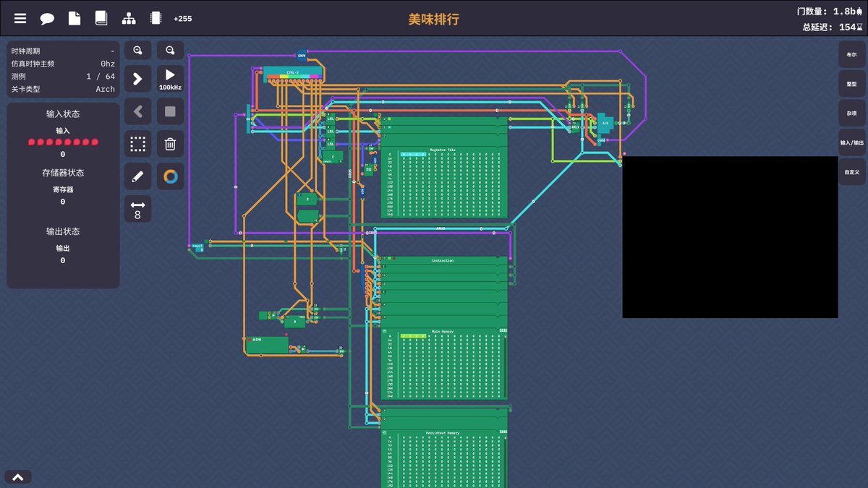Screen dimensions: 868x488
Task: Switch to the 布尔 component tab
Action: click(x=851, y=55)
